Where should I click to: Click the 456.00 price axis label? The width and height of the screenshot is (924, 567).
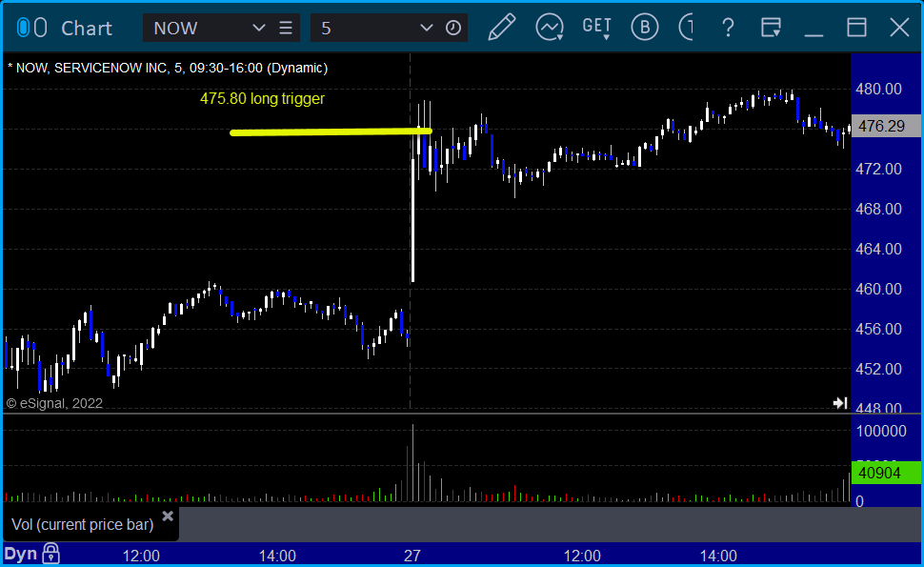tap(878, 329)
